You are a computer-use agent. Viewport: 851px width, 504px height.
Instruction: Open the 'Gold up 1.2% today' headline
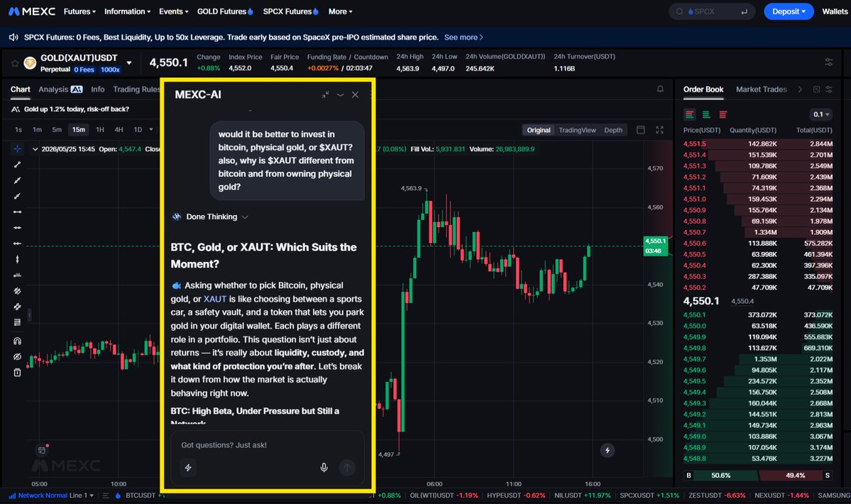(x=77, y=109)
